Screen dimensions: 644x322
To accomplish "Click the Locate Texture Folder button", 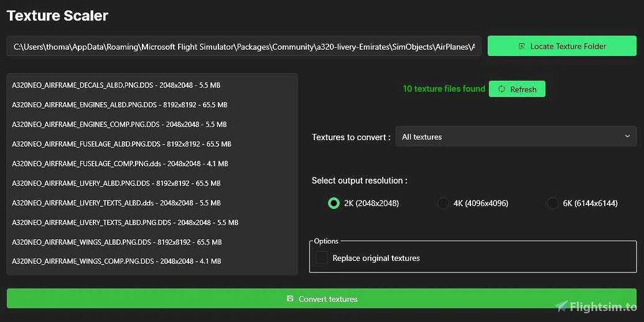I will 562,46.
